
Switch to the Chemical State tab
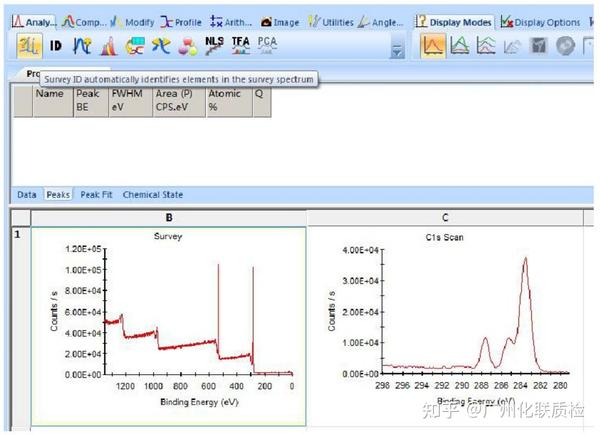click(x=153, y=195)
